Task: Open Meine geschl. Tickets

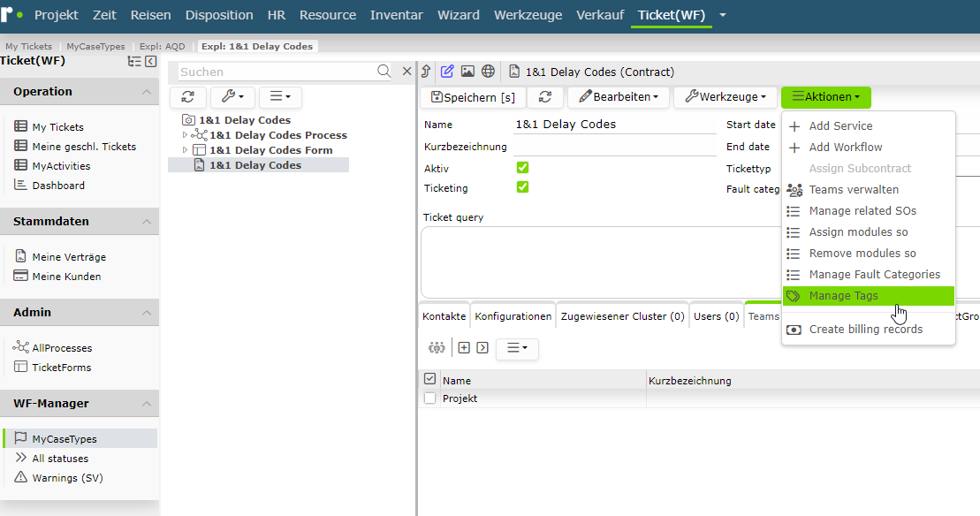Action: (x=84, y=146)
